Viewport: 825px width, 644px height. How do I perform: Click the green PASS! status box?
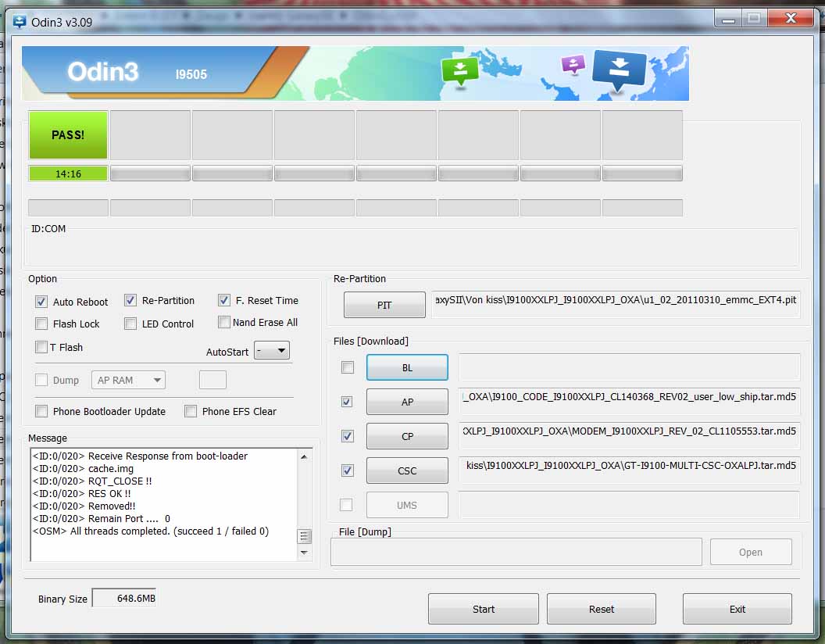point(68,135)
